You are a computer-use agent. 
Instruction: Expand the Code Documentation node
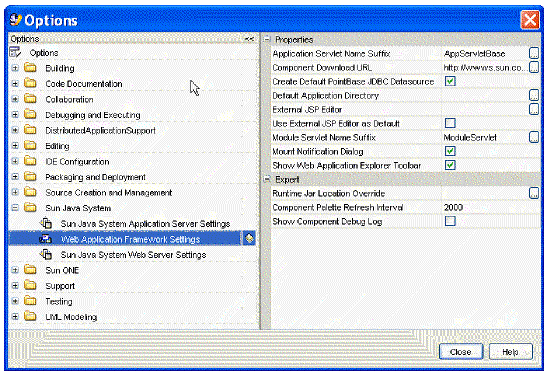click(15, 83)
